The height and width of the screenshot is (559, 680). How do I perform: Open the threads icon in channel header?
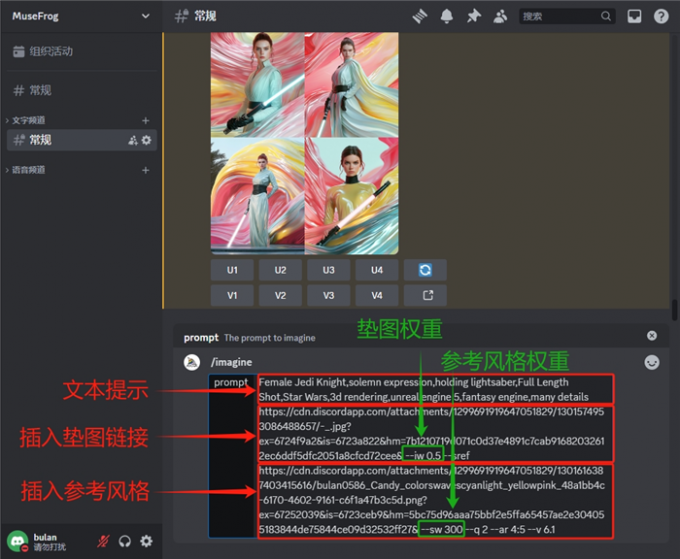tap(420, 16)
